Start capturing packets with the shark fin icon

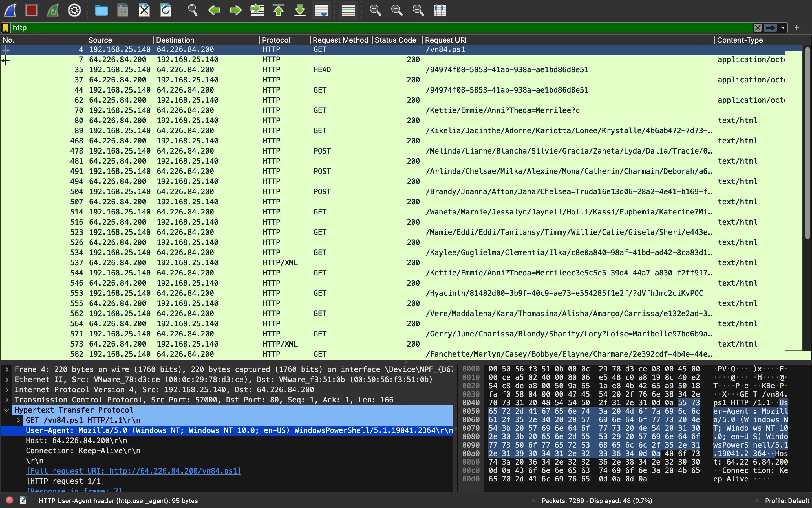[x=10, y=10]
